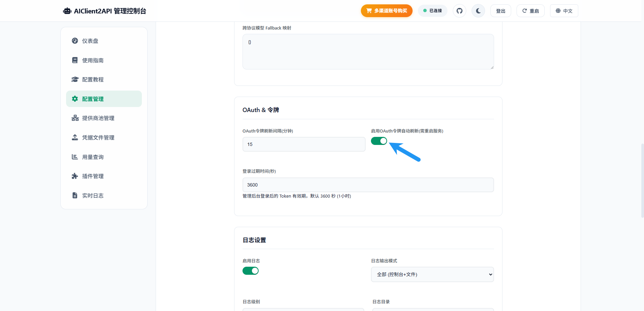
Task: Select 实时日志 from sidebar menu
Action: click(x=93, y=196)
